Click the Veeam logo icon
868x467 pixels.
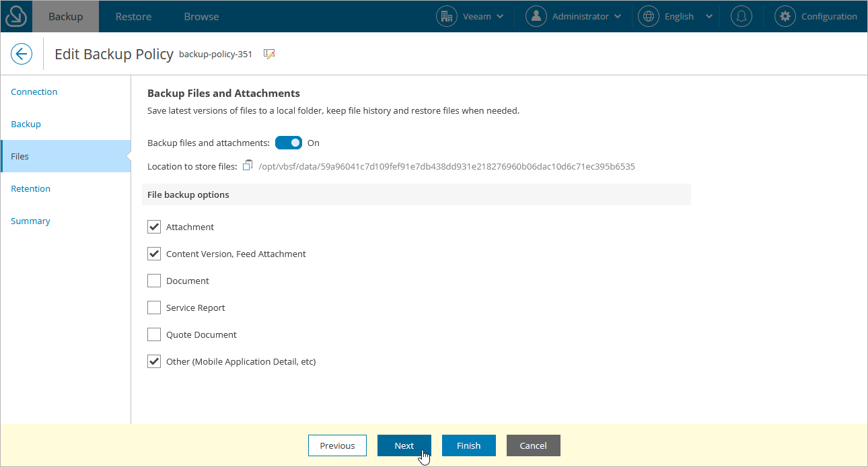tap(15, 16)
